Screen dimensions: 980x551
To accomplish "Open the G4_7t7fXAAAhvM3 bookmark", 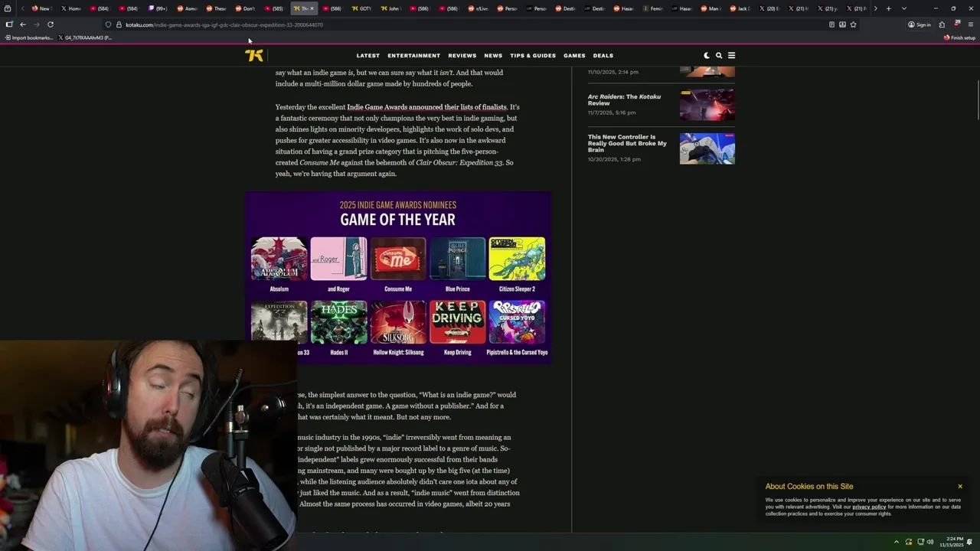I will pos(85,37).
